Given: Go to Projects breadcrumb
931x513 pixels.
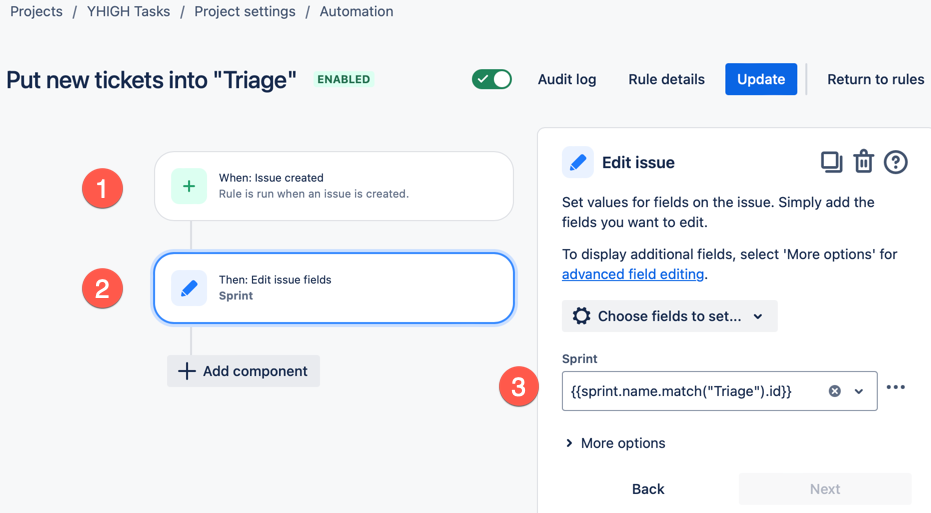Looking at the screenshot, I should [36, 11].
